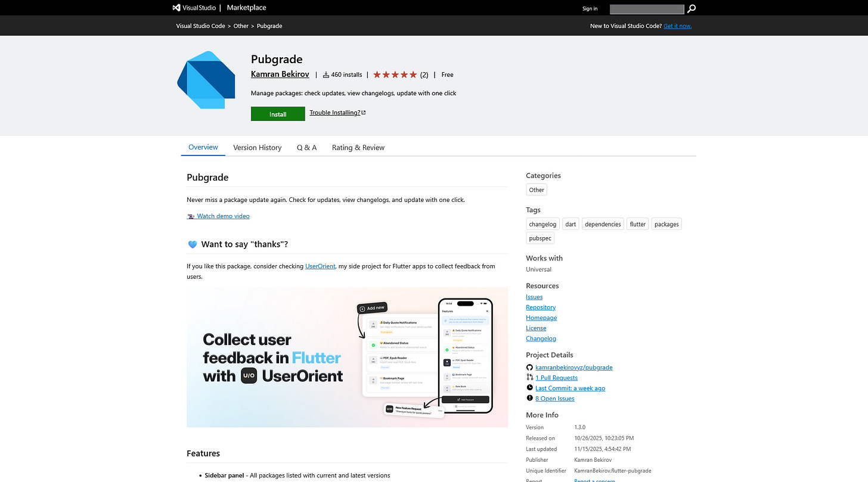Click the dart tag
The height and width of the screenshot is (482, 868).
coord(571,225)
